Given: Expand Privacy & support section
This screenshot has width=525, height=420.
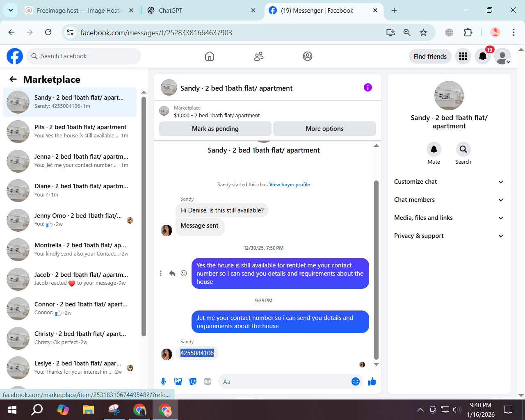Looking at the screenshot, I should [x=449, y=236].
